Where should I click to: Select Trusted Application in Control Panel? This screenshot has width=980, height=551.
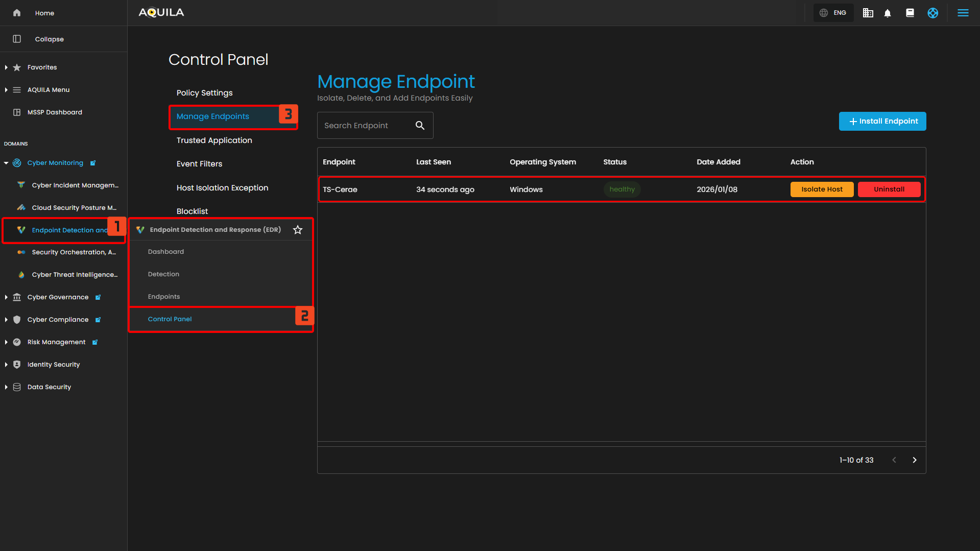(x=214, y=140)
